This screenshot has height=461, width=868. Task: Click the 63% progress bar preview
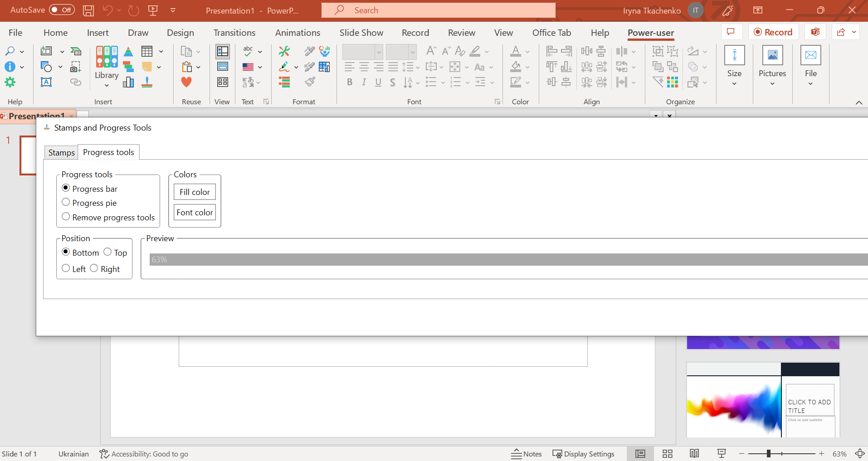(x=508, y=260)
